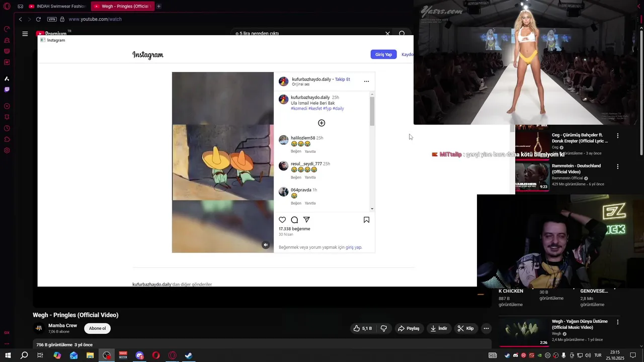Open Discord icon in system tray
This screenshot has height=362, width=644.
[x=515, y=355]
